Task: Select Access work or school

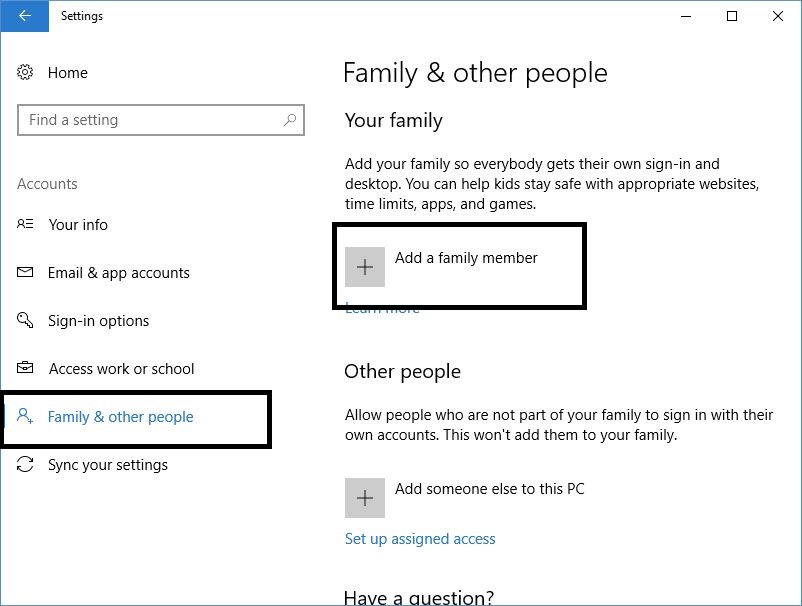Action: (121, 369)
